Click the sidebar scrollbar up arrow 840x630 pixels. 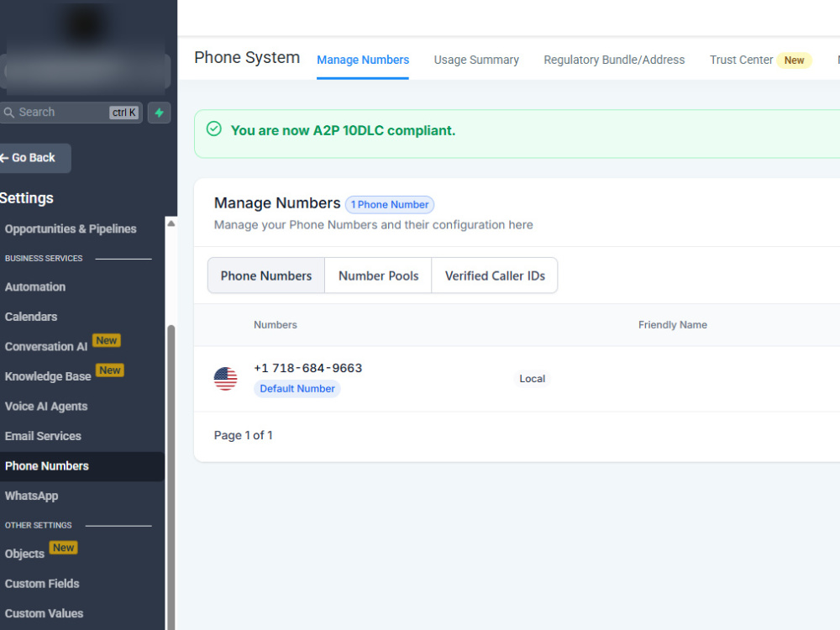(x=171, y=223)
